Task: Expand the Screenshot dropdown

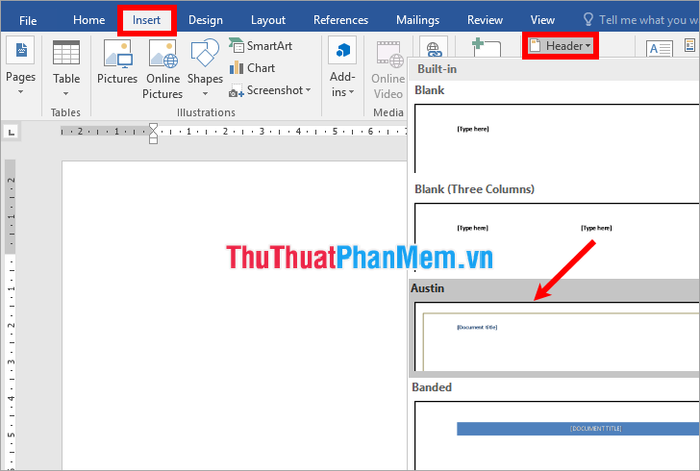Action: click(308, 90)
